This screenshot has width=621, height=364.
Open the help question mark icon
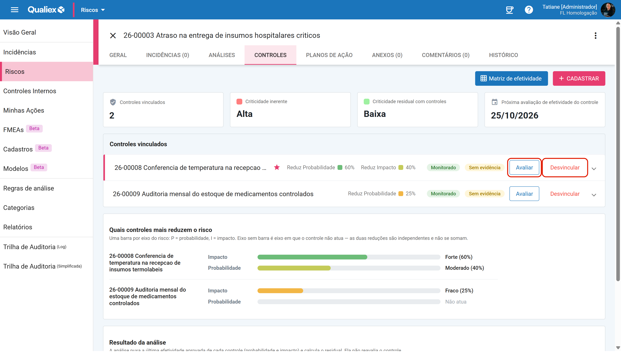[528, 10]
